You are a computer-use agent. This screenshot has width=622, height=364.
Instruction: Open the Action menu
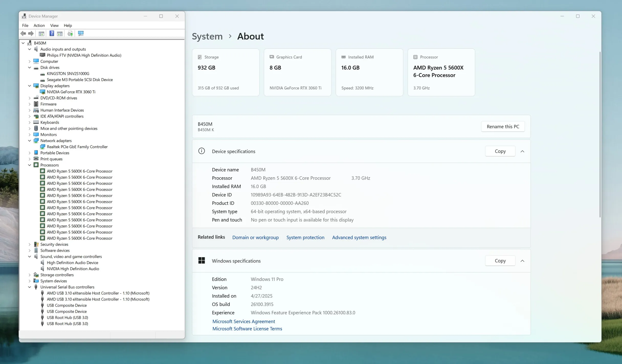[x=39, y=25]
